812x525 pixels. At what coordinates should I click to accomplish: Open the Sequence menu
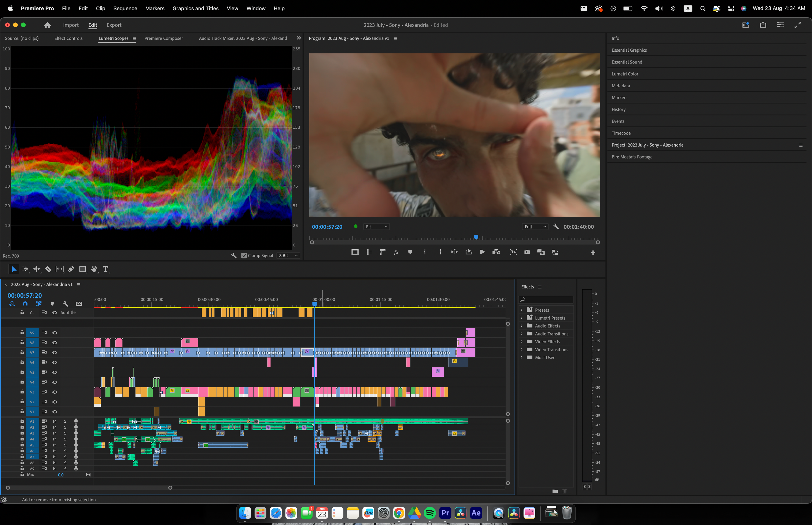coord(125,8)
